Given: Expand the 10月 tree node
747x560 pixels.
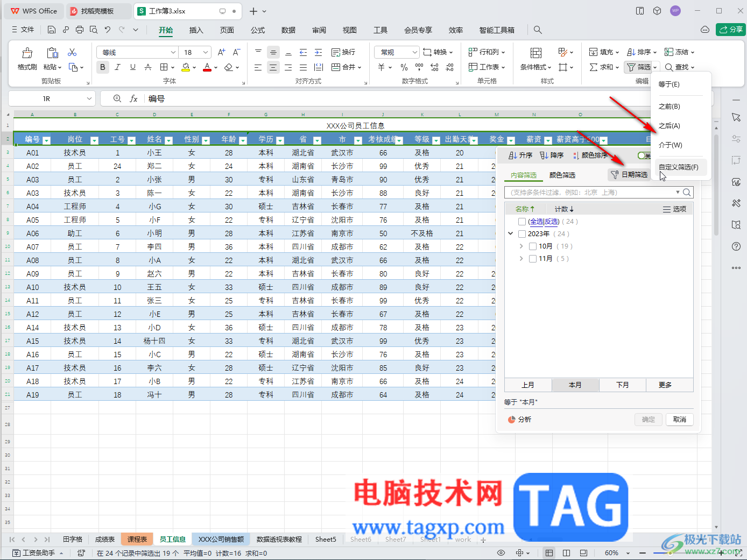Looking at the screenshot, I should [521, 246].
